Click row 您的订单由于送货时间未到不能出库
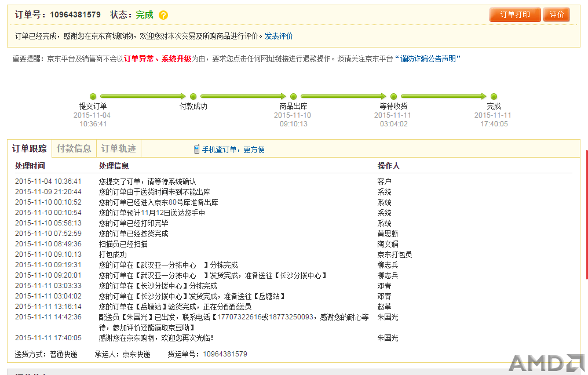This screenshot has width=588, height=375. pyautogui.click(x=293, y=192)
